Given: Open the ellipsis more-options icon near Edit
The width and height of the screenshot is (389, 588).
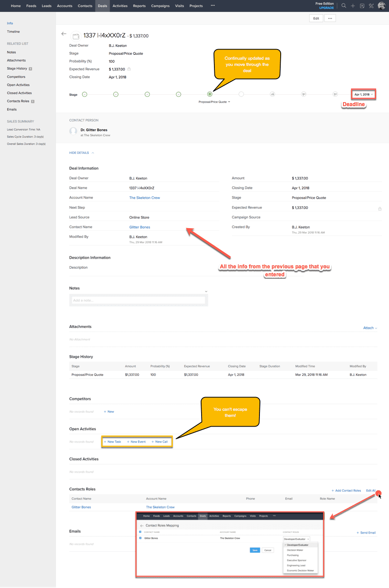Looking at the screenshot, I should (x=330, y=18).
